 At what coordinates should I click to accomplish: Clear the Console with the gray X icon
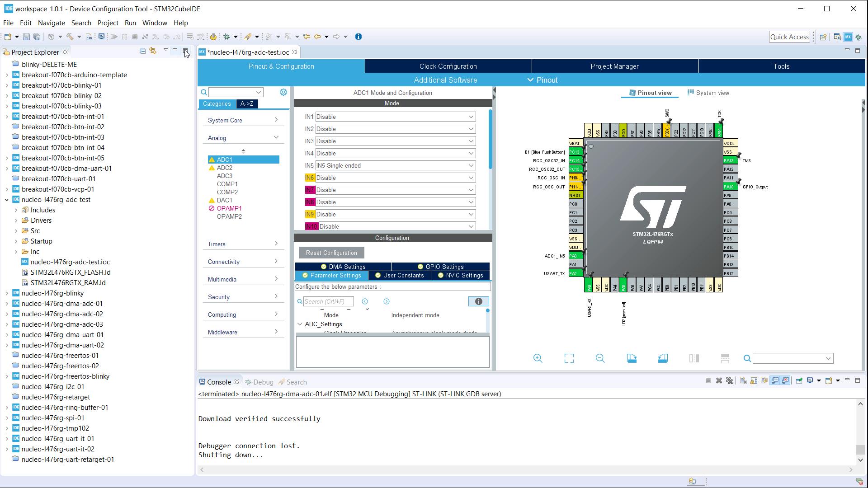click(x=719, y=381)
